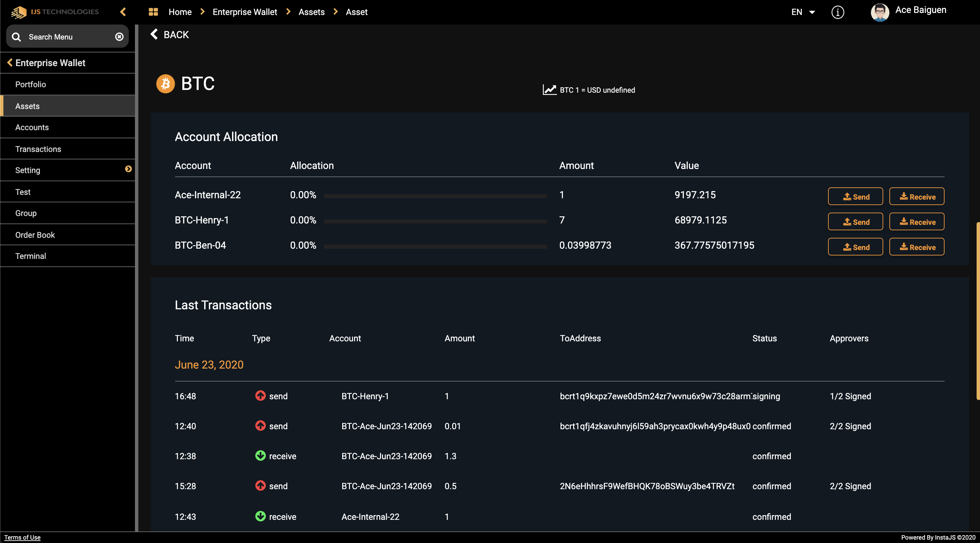Expand the Setting submenu arrow

pyautogui.click(x=128, y=169)
